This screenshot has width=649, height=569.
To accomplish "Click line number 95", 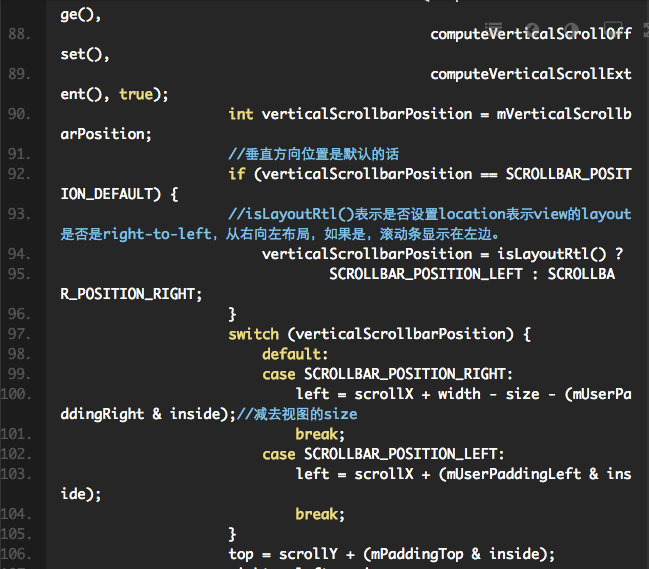I will tap(19, 274).
